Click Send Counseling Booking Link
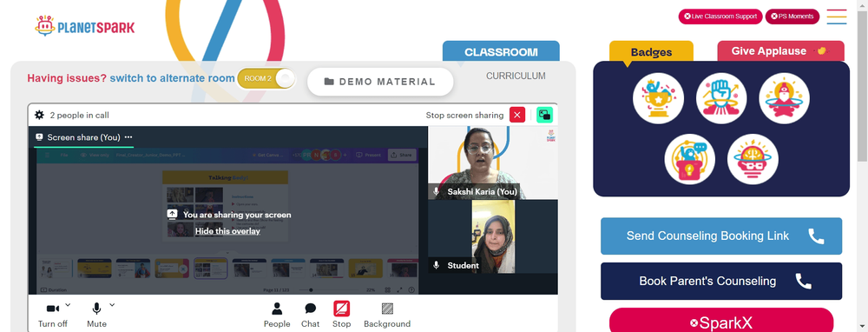 click(x=721, y=236)
